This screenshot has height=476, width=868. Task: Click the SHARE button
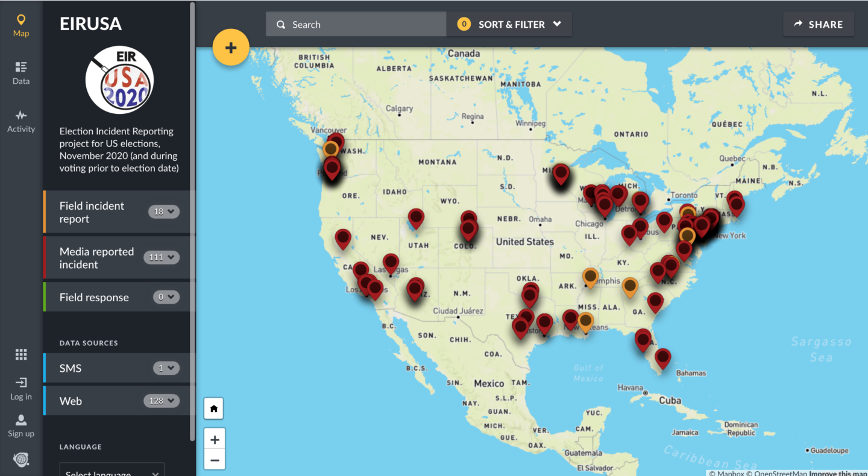coord(819,24)
